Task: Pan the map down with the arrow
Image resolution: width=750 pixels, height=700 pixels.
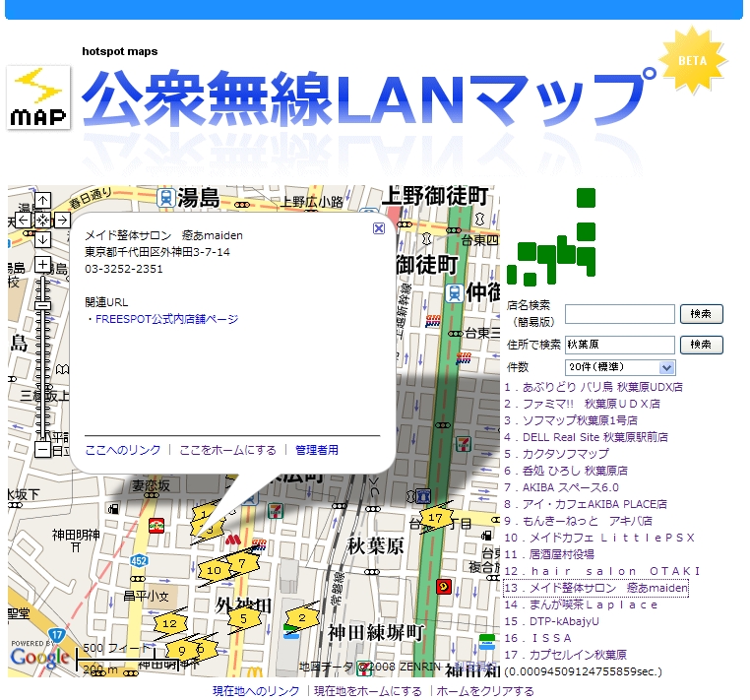Action: (x=42, y=239)
